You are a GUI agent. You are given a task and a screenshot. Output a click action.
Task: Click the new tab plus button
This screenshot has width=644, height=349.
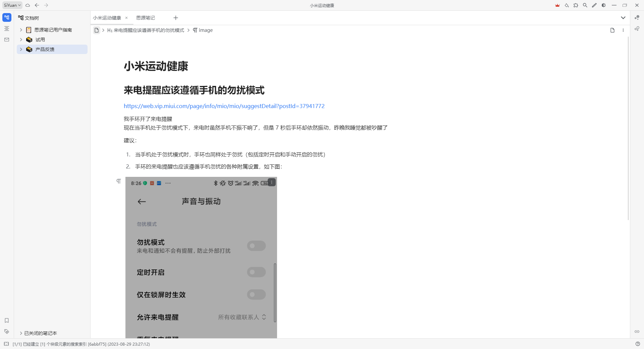[x=176, y=18]
